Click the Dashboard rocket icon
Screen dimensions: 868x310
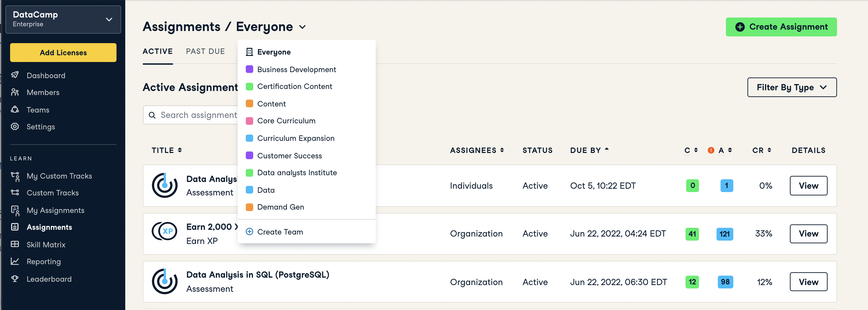15,75
